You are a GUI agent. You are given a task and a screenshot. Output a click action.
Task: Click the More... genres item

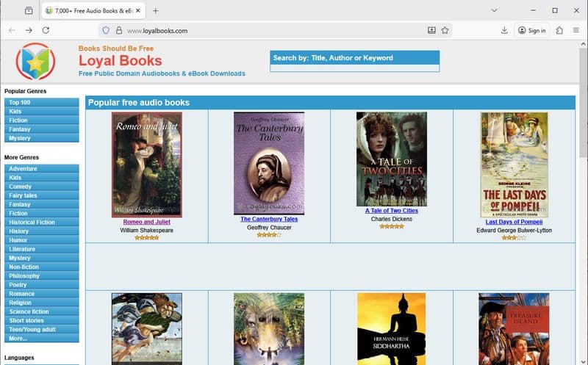pos(42,339)
